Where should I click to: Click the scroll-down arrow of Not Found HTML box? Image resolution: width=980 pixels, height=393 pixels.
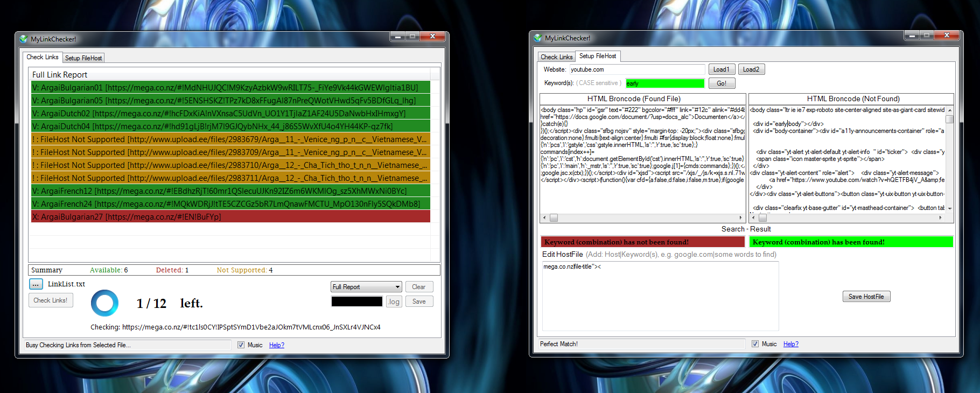coord(950,208)
